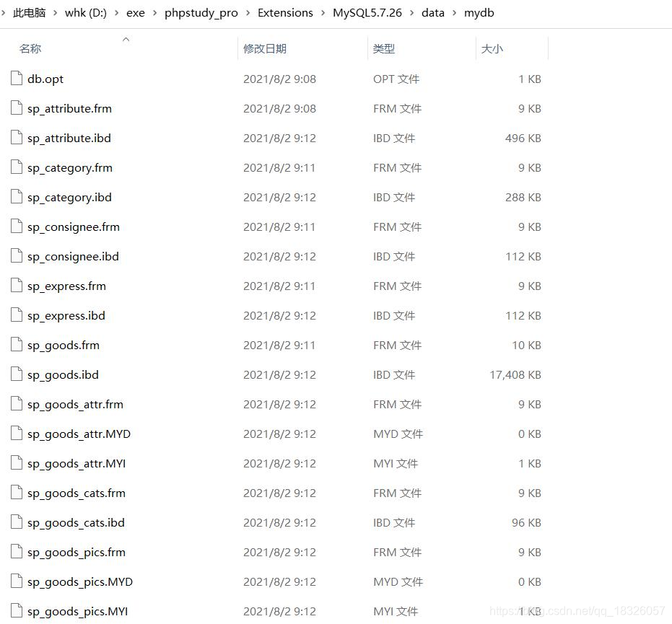
Task: Select file name sp_goods.frm
Action: click(x=64, y=346)
